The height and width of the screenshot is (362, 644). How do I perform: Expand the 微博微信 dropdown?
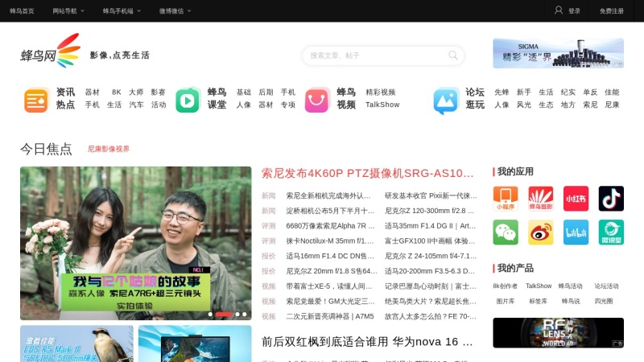(x=175, y=11)
